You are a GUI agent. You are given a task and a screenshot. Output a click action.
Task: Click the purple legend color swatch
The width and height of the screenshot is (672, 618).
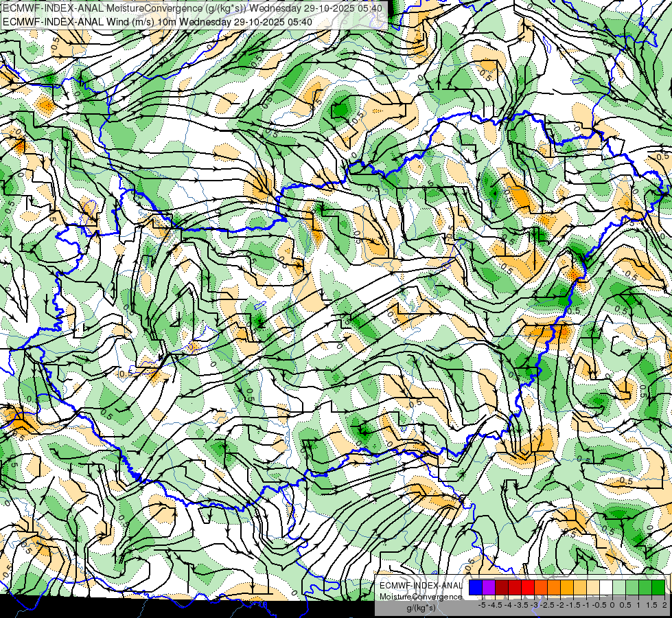coord(489,587)
